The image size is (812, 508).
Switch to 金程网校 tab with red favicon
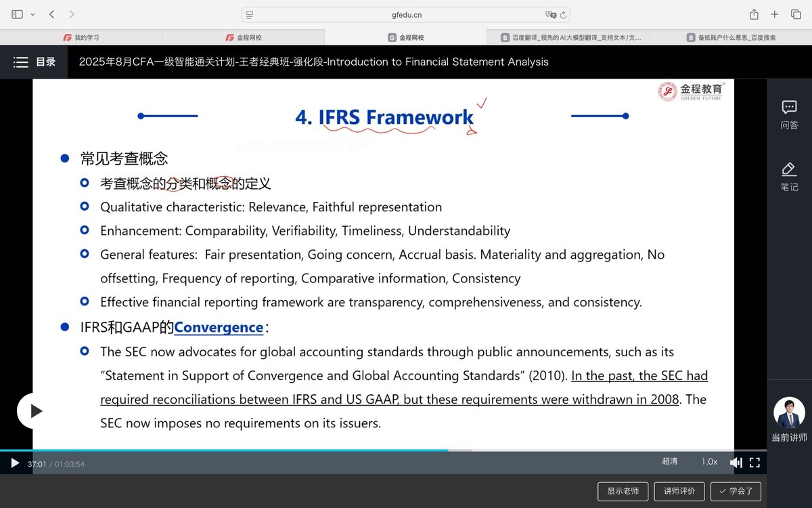[x=244, y=37]
